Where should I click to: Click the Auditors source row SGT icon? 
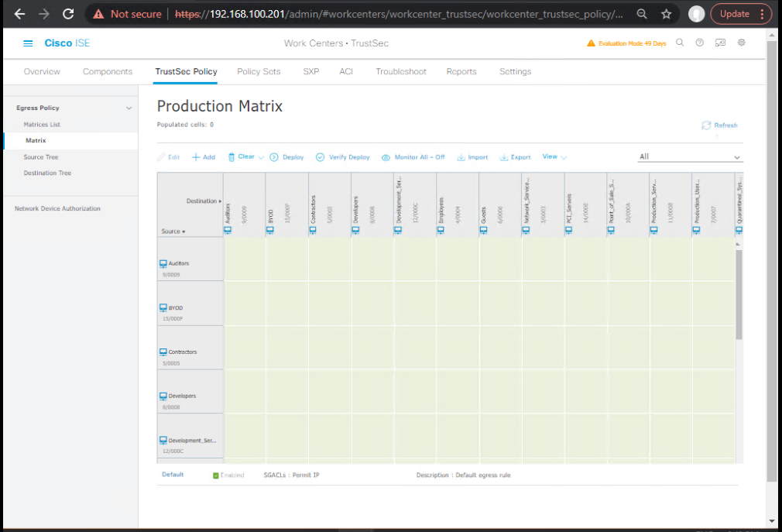pyautogui.click(x=163, y=263)
